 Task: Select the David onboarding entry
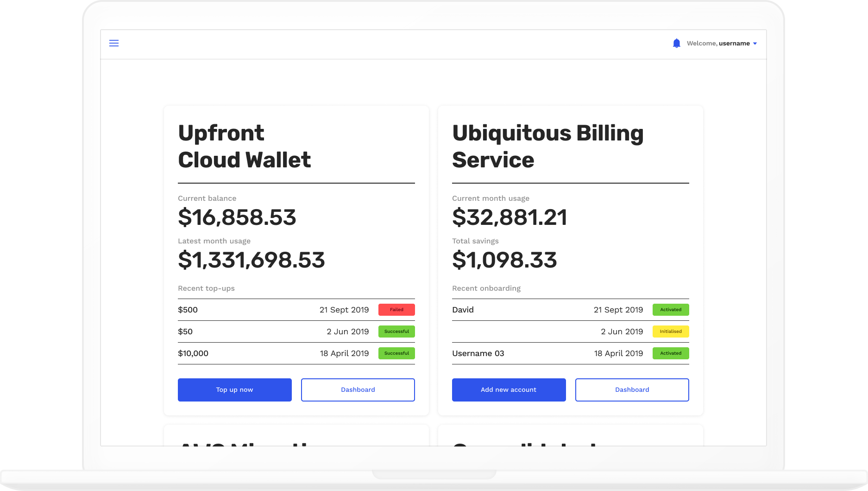[x=463, y=310]
